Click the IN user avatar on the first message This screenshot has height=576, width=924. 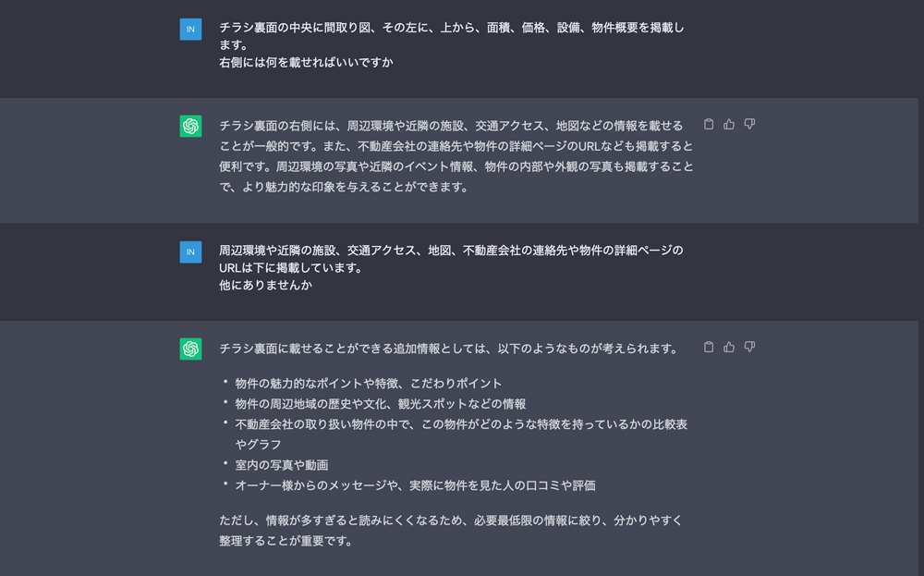pyautogui.click(x=190, y=30)
